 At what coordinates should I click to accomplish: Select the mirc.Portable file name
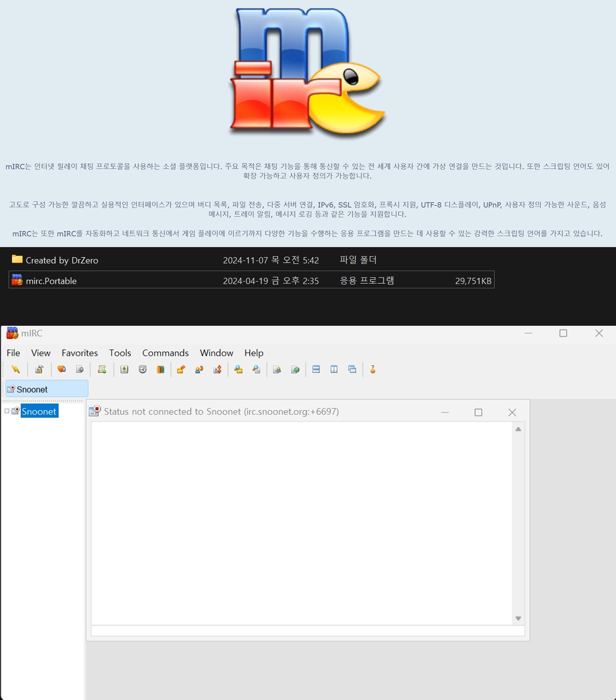(51, 281)
